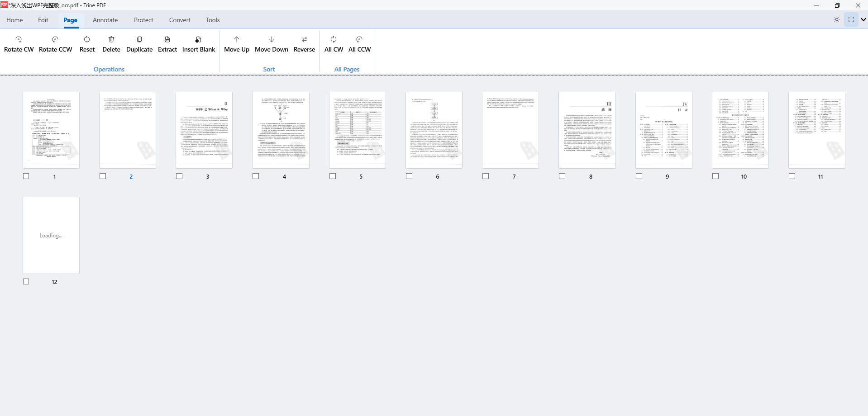Screen dimensions: 868x416
Task: Toggle the light/dark theme sun icon
Action: (x=837, y=19)
